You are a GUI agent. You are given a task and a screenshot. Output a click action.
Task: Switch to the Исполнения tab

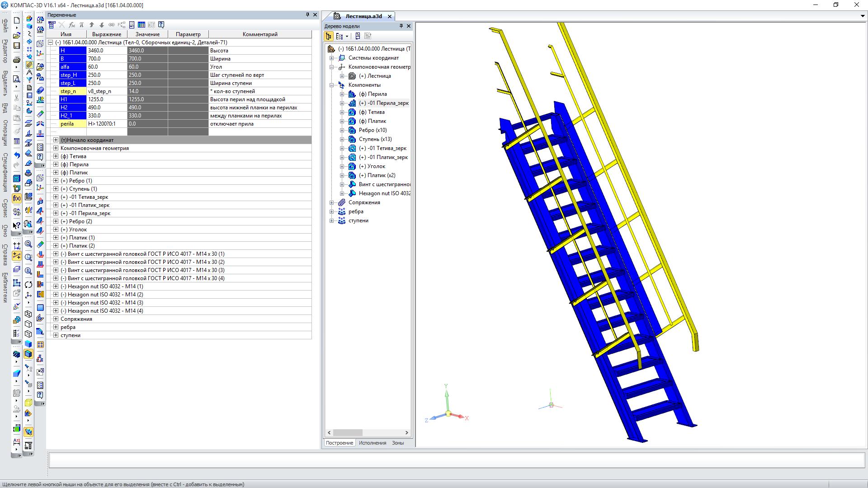click(372, 443)
